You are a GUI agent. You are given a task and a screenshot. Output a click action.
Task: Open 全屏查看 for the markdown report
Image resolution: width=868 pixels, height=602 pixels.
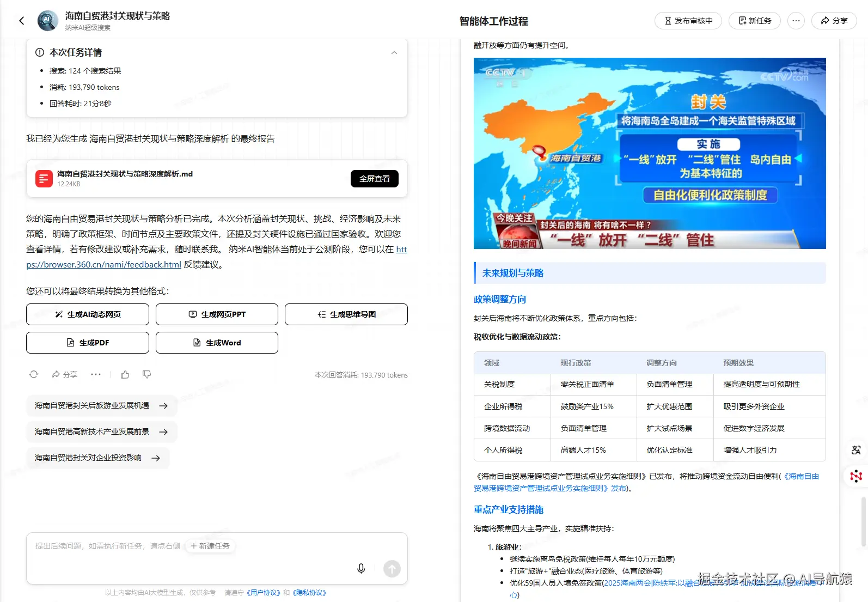pos(375,179)
